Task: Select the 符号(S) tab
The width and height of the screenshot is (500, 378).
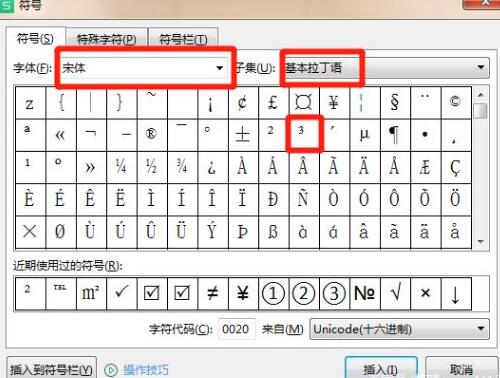Action: [35, 38]
